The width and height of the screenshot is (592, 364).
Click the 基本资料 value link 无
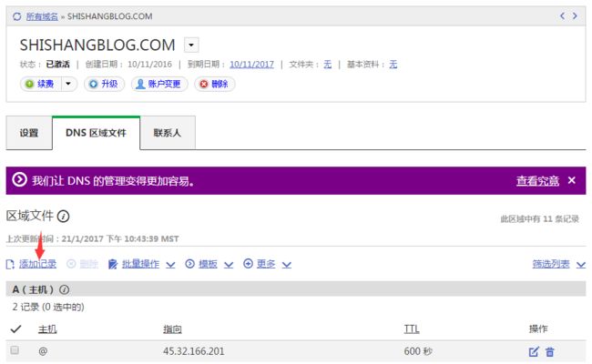pyautogui.click(x=393, y=64)
